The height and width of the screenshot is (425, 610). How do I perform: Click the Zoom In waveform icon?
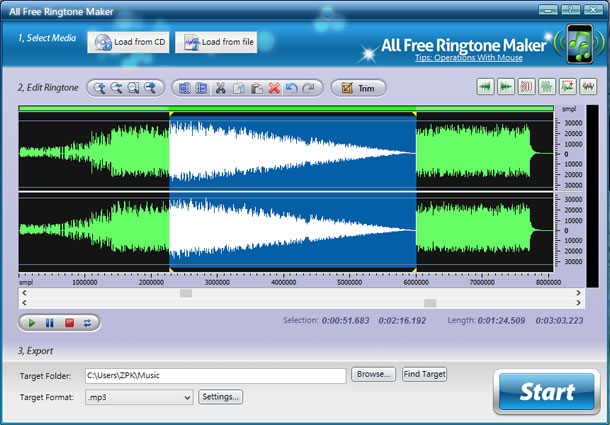(x=100, y=88)
